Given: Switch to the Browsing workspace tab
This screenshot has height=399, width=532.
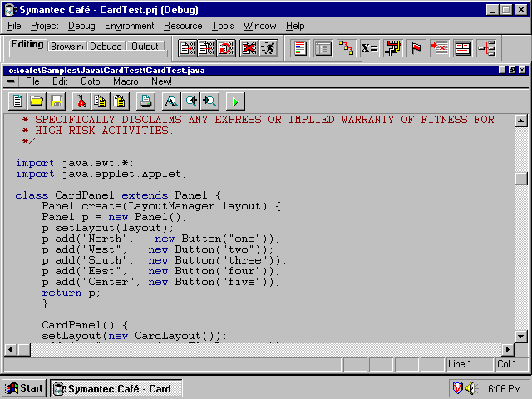Looking at the screenshot, I should [66, 47].
